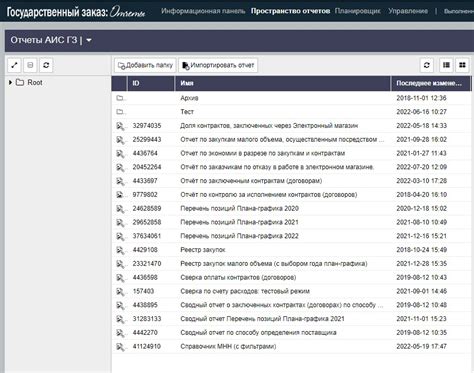The width and height of the screenshot is (474, 373).
Task: Select Отчёт по заключенным контрактам (договорам)
Action: 251,181
